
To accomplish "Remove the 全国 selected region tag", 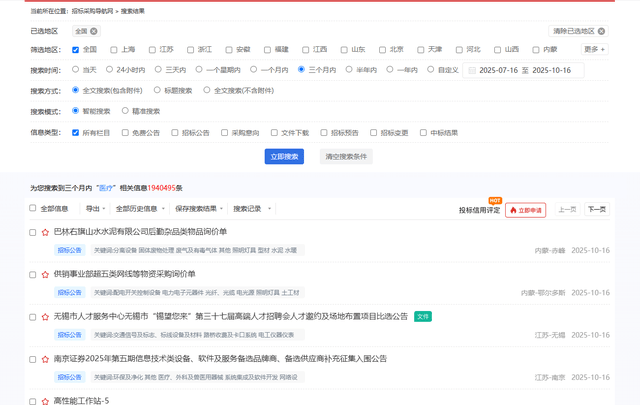I will (x=94, y=32).
